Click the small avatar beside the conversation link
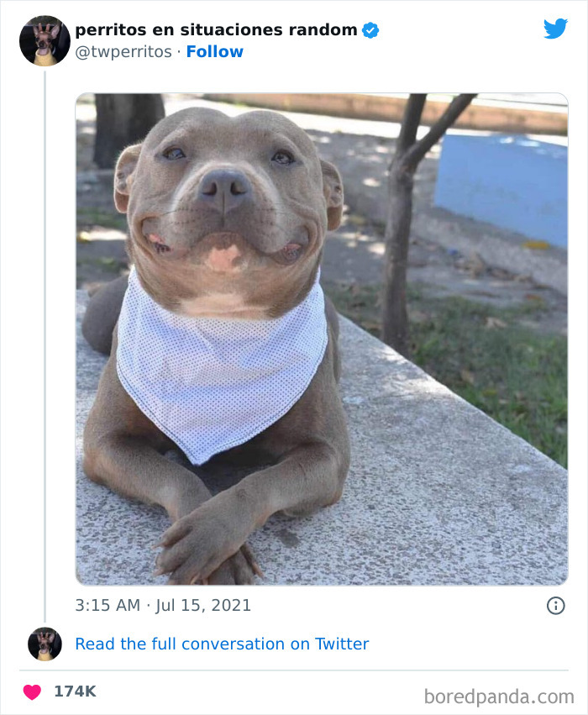The image size is (588, 715). (x=44, y=644)
